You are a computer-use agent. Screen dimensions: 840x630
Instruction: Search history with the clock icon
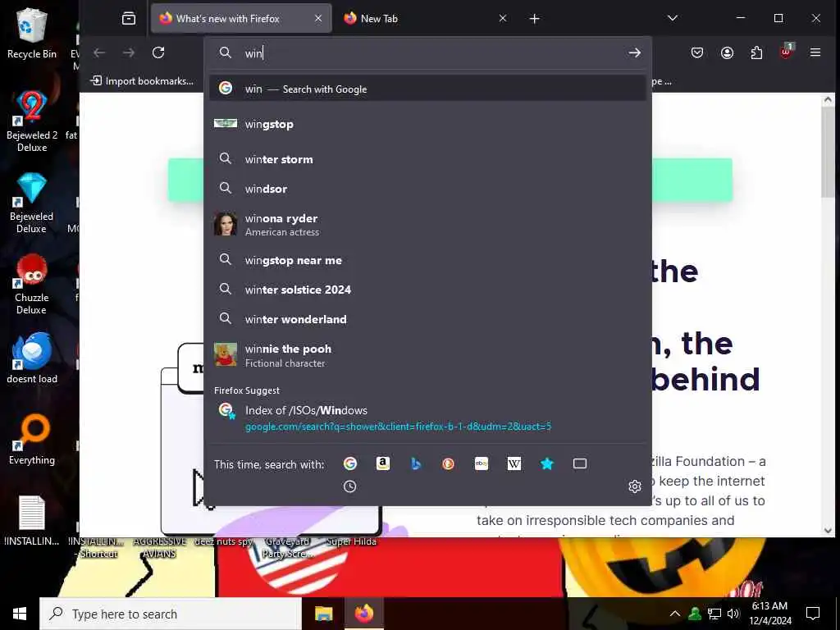tap(349, 486)
